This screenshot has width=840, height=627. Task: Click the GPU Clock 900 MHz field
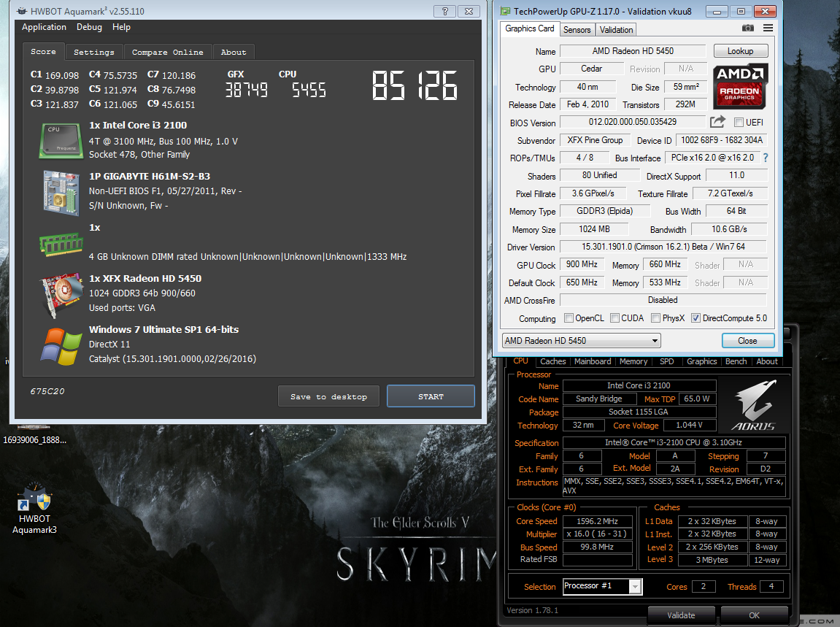coord(582,264)
